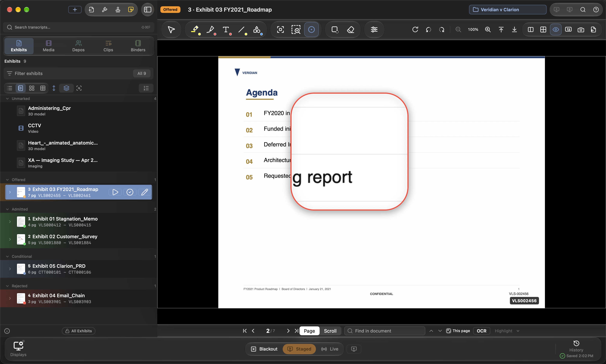Click the OCR button

pos(481,331)
